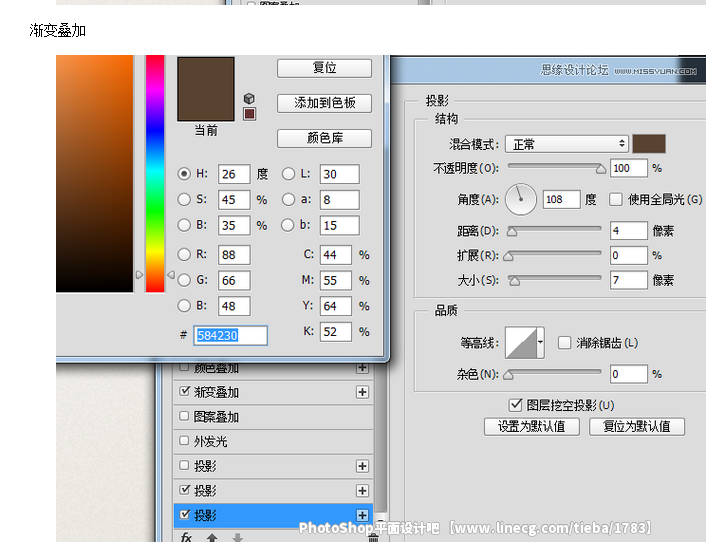Click the plus icon beside 渐变叠加
Viewport: 707px width, 547px height.
pos(362,392)
